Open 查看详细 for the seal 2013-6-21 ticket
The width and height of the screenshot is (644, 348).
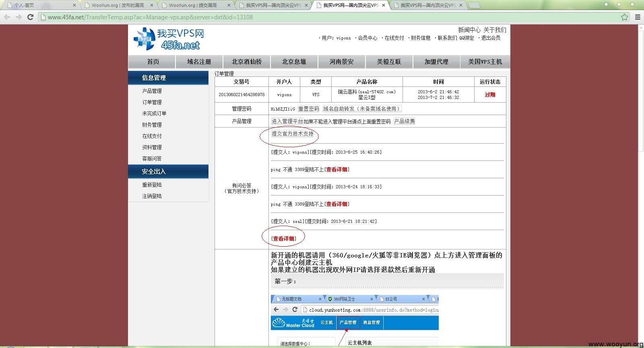coord(284,239)
